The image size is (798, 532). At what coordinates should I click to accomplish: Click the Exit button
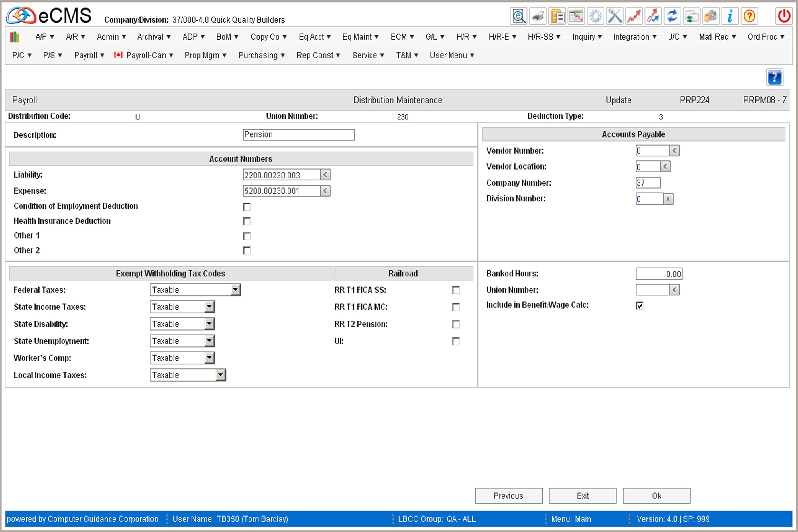pyautogui.click(x=583, y=496)
